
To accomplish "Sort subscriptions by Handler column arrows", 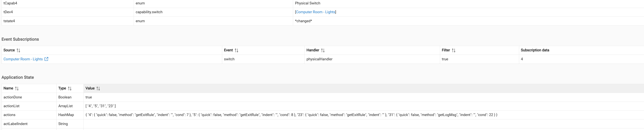I will pos(323,50).
